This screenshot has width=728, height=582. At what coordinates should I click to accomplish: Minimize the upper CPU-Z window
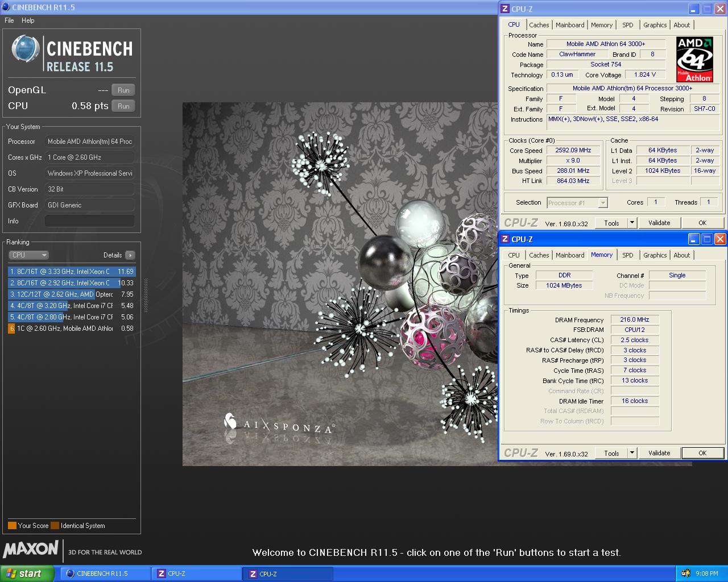(694, 9)
